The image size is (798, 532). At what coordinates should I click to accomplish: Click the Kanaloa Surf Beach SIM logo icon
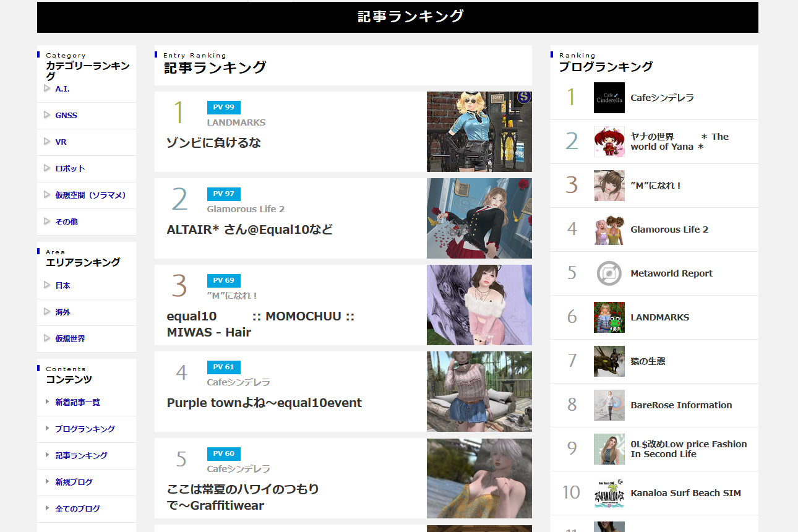tap(609, 493)
